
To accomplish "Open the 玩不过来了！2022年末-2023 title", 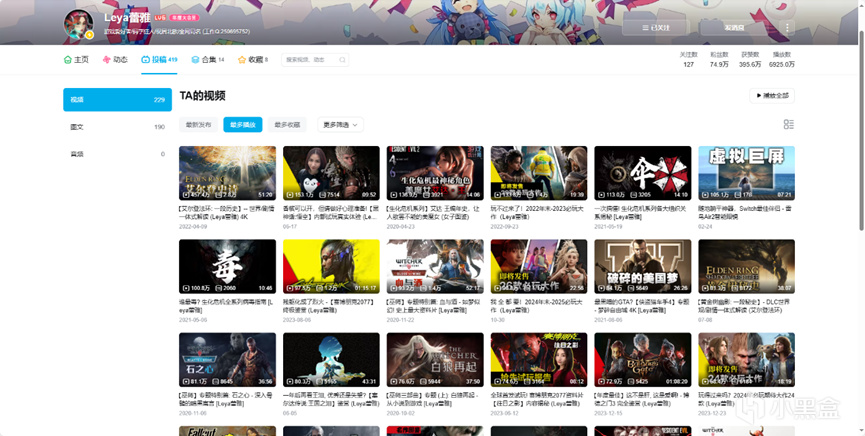I will point(537,213).
